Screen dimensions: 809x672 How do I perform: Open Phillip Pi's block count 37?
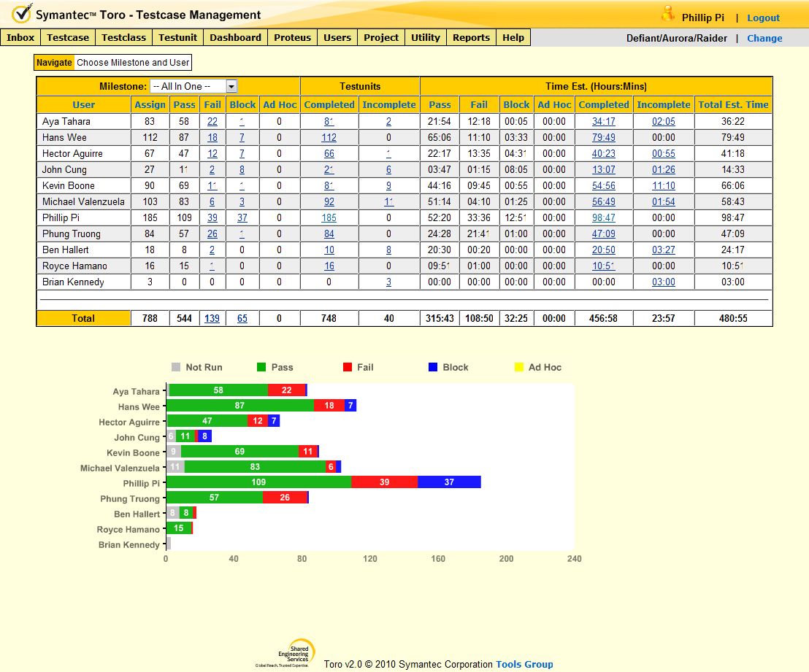tap(242, 217)
